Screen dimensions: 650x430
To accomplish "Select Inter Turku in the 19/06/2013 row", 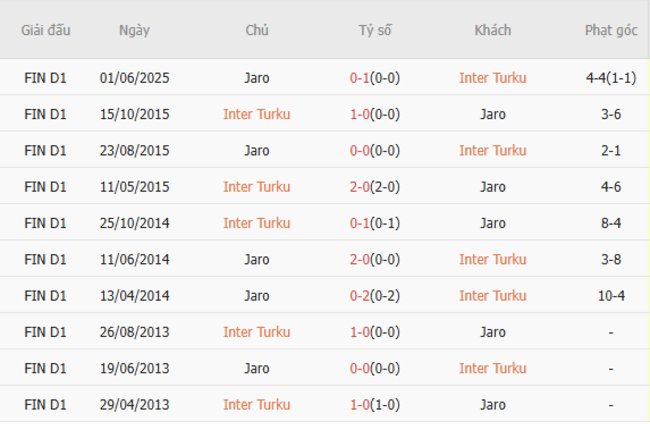I will coord(492,369).
